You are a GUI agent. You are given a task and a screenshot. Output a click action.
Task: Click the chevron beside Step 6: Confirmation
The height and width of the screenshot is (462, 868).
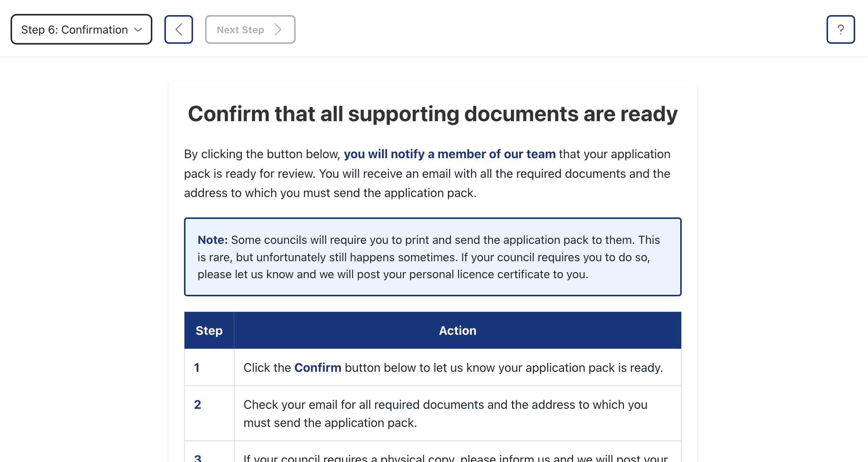(x=138, y=29)
